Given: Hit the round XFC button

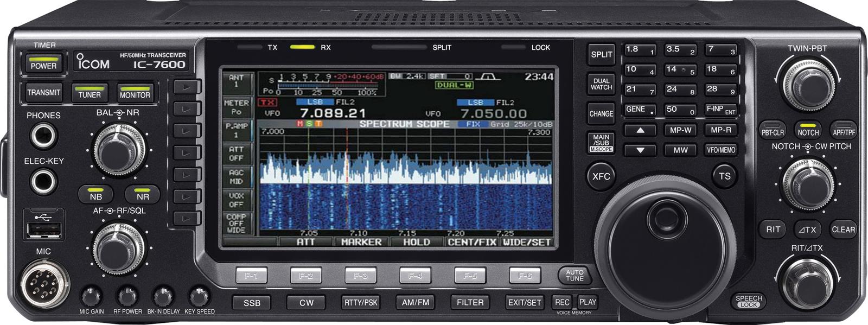Looking at the screenshot, I should click(601, 176).
